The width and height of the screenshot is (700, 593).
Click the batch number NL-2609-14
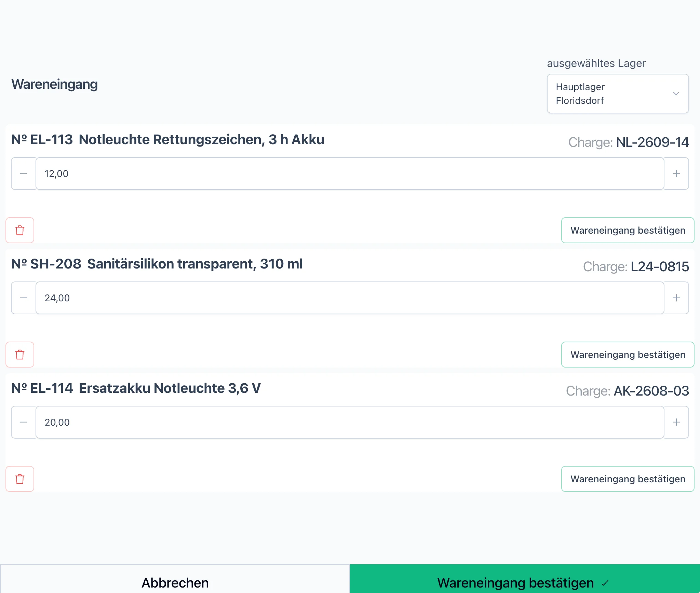[x=652, y=142]
